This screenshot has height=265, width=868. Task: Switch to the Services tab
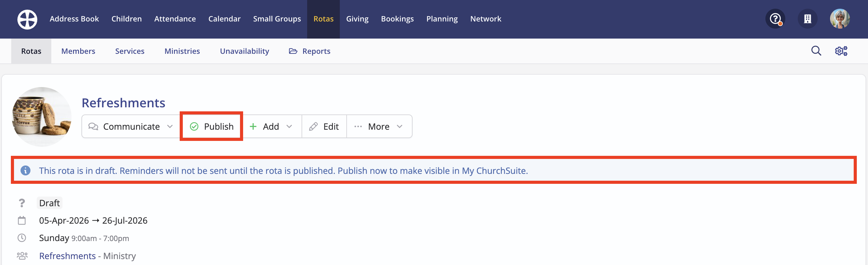click(x=130, y=51)
